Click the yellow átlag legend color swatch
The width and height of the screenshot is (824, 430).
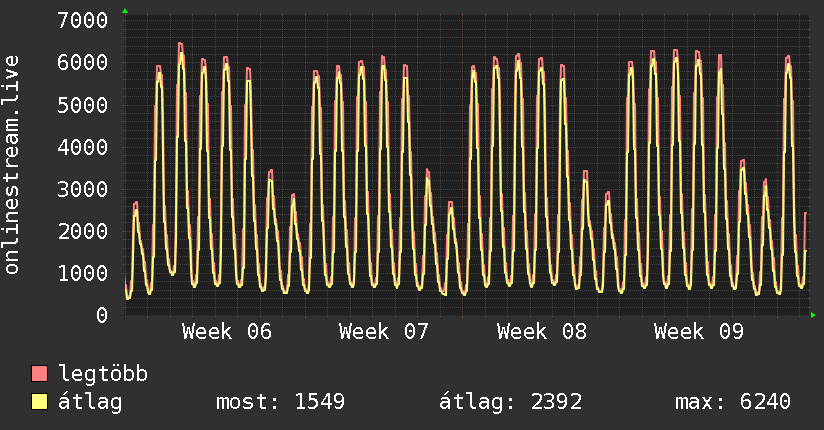click(x=39, y=402)
